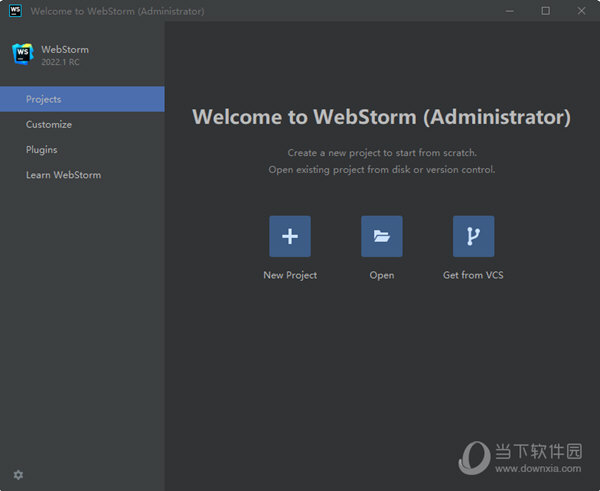
Task: Click the WS icon in the title bar
Action: click(x=15, y=10)
